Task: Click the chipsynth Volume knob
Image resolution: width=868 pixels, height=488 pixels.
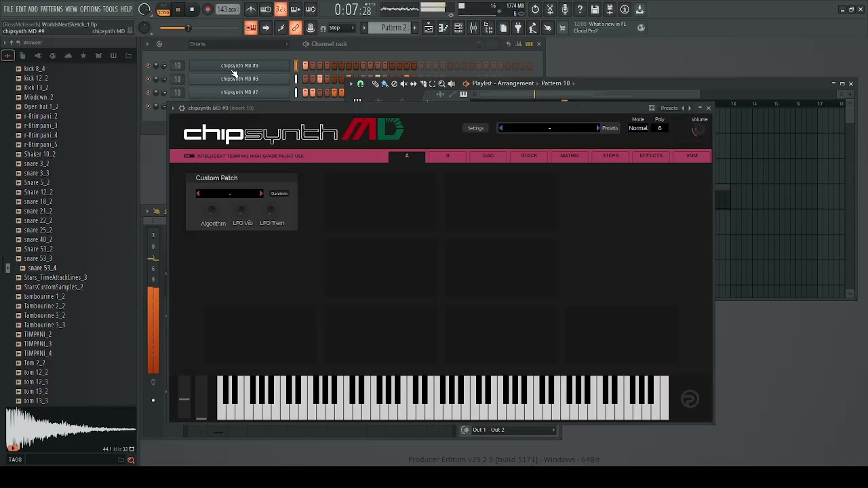Action: coord(698,131)
